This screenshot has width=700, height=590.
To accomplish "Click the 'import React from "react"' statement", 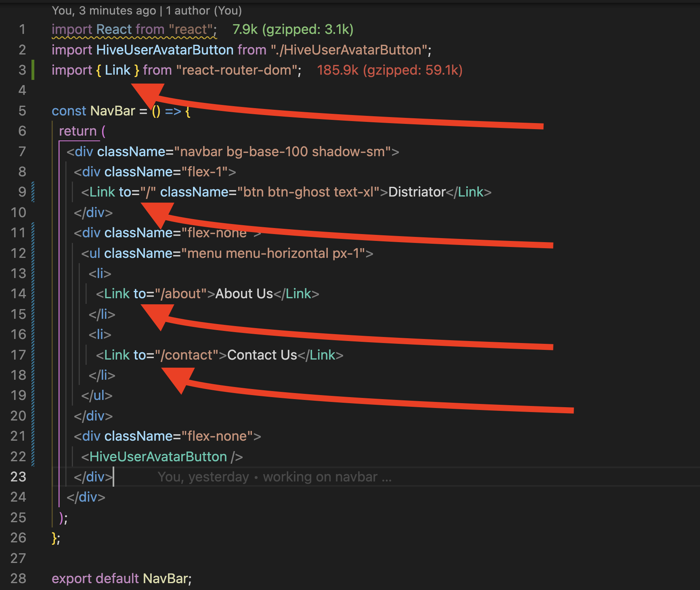I will coord(134,29).
